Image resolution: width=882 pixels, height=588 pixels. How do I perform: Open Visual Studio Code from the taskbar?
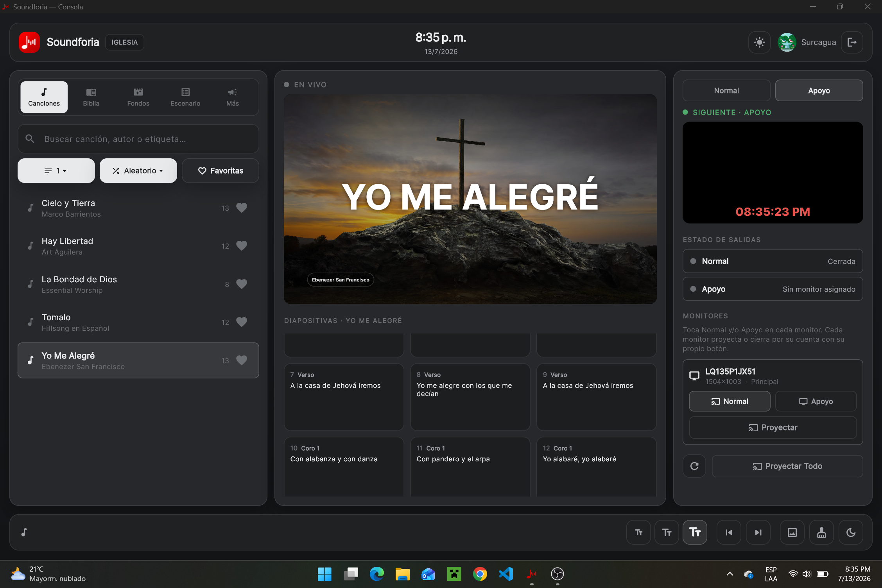click(x=506, y=574)
